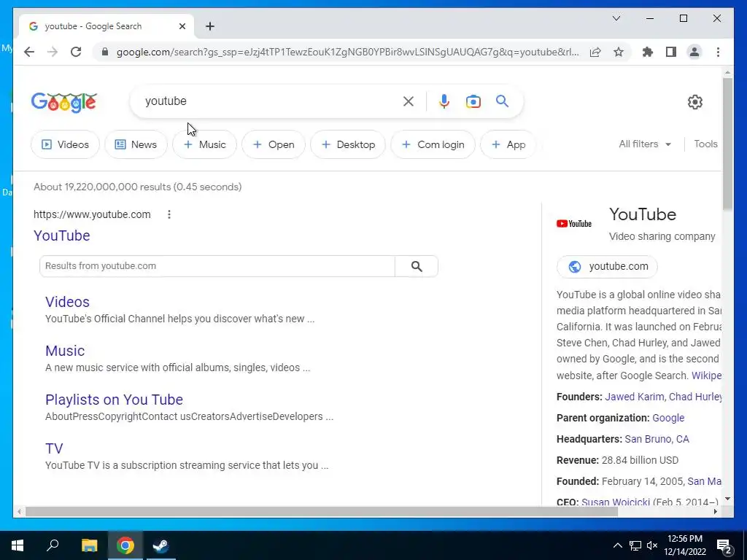Start voice search with the microphone icon
This screenshot has width=747, height=560.
tap(444, 101)
